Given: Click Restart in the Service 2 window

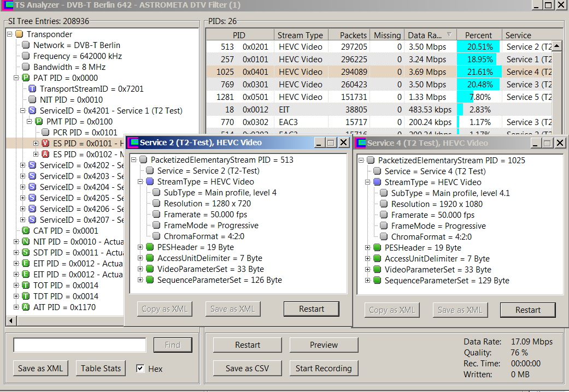Looking at the screenshot, I should tap(312, 309).
